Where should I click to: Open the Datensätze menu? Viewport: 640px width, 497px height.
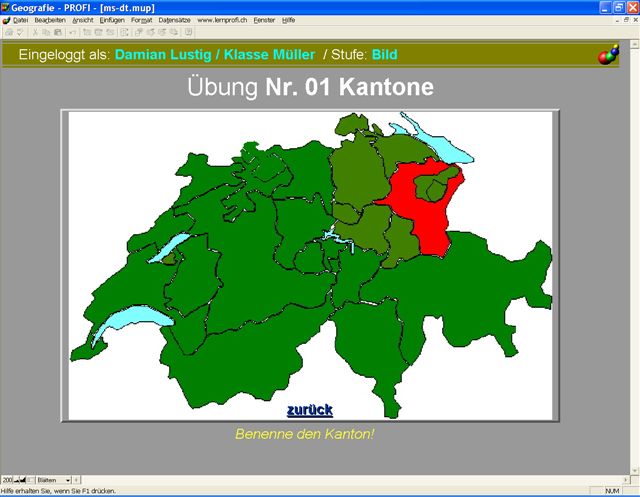coord(174,20)
